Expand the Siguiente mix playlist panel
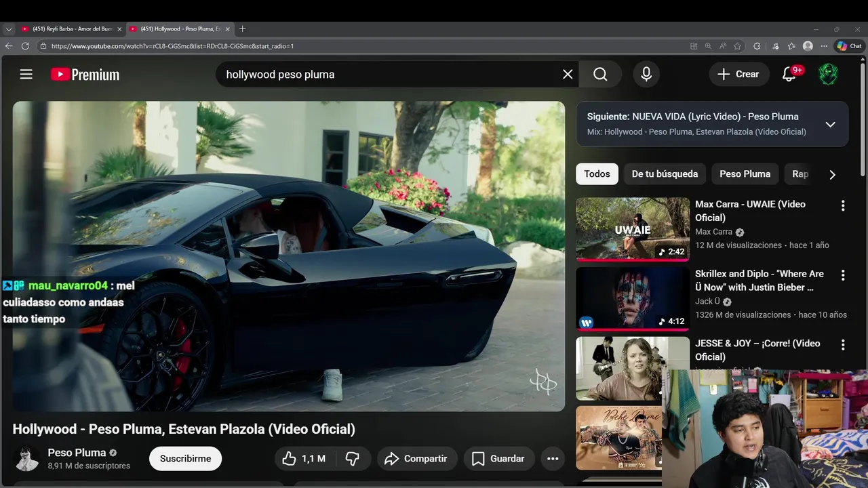This screenshot has width=868, height=488. pyautogui.click(x=830, y=125)
